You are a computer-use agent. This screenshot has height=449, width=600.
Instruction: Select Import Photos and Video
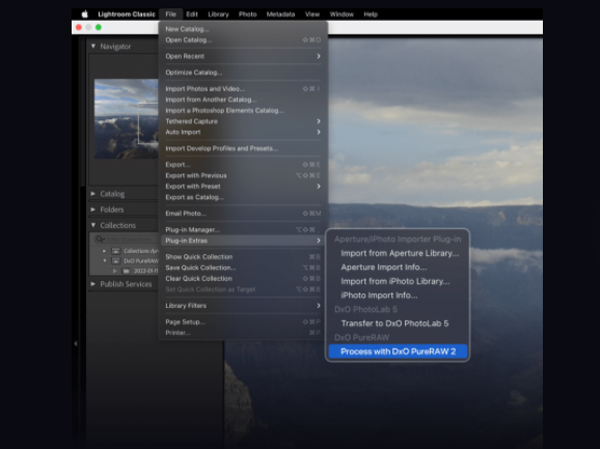coord(243,89)
